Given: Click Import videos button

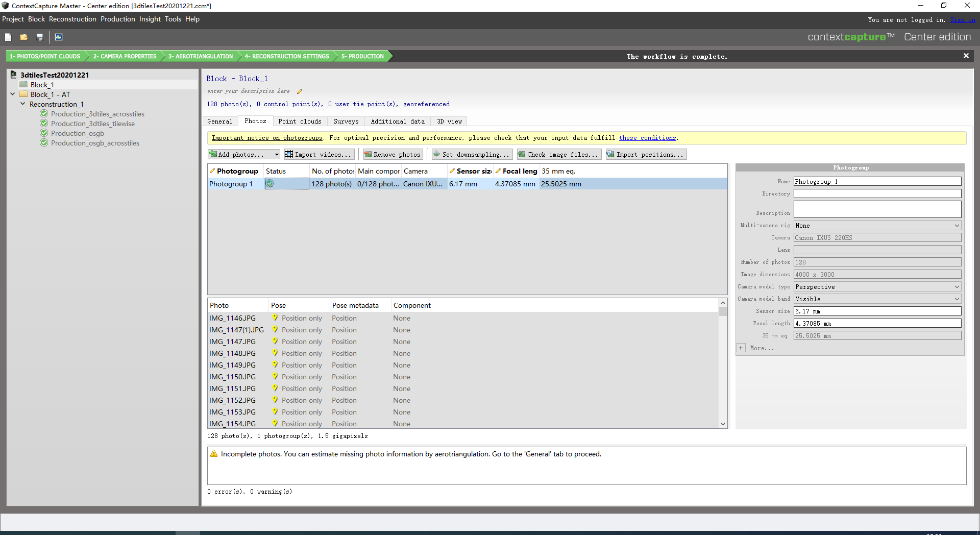Looking at the screenshot, I should tap(318, 154).
